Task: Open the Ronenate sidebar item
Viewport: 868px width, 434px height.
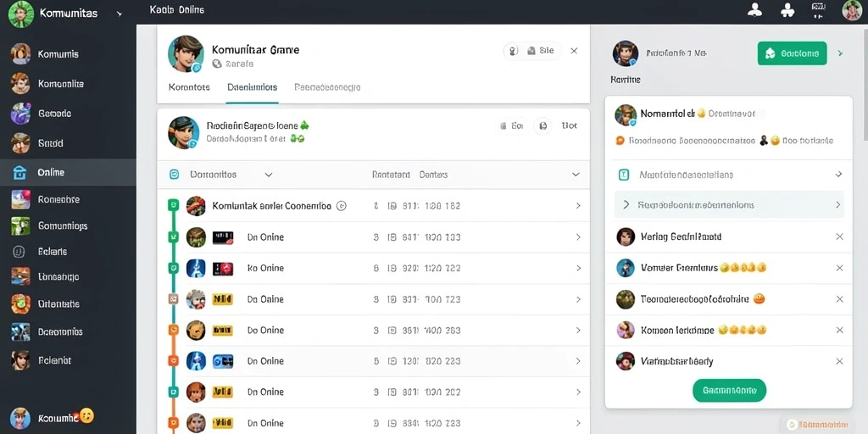Action: tap(58, 199)
